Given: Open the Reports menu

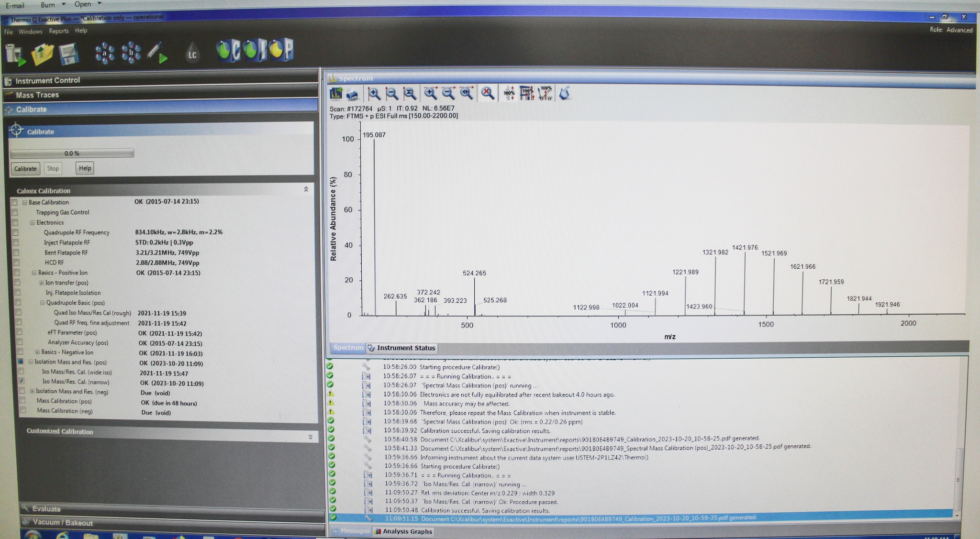Looking at the screenshot, I should 59,31.
